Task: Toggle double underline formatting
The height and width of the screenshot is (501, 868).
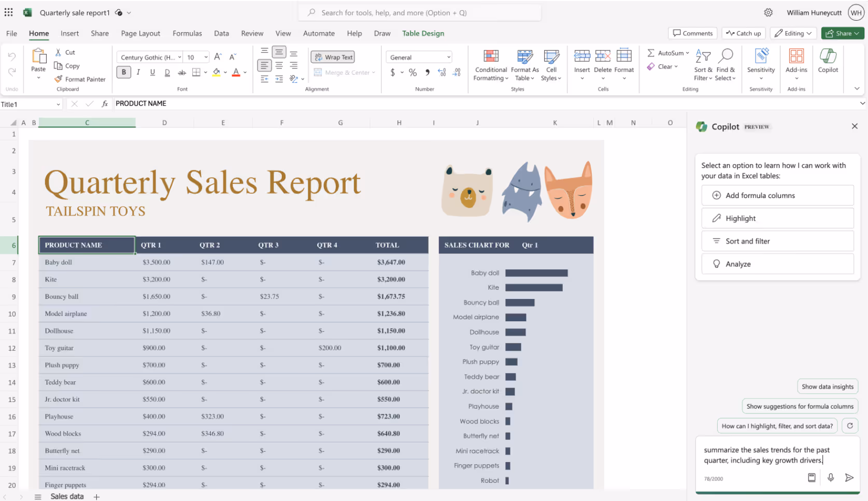Action: point(167,73)
